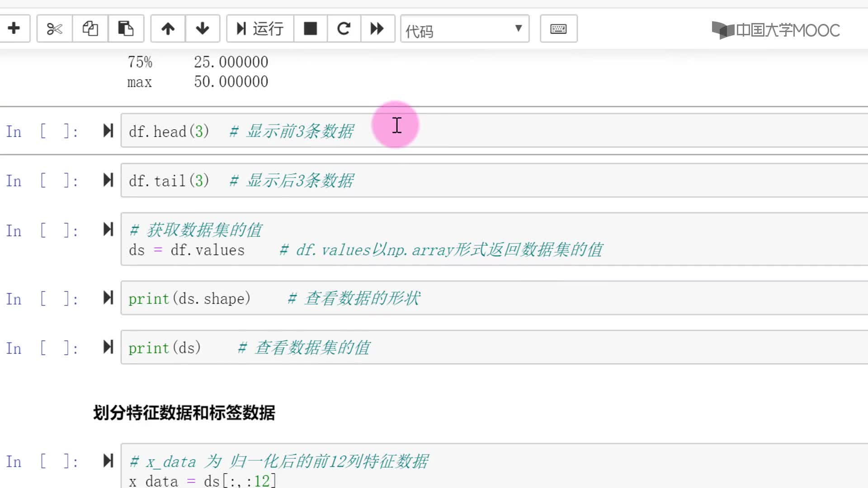Click the In [ ] prompt of df.head cell

[42, 131]
